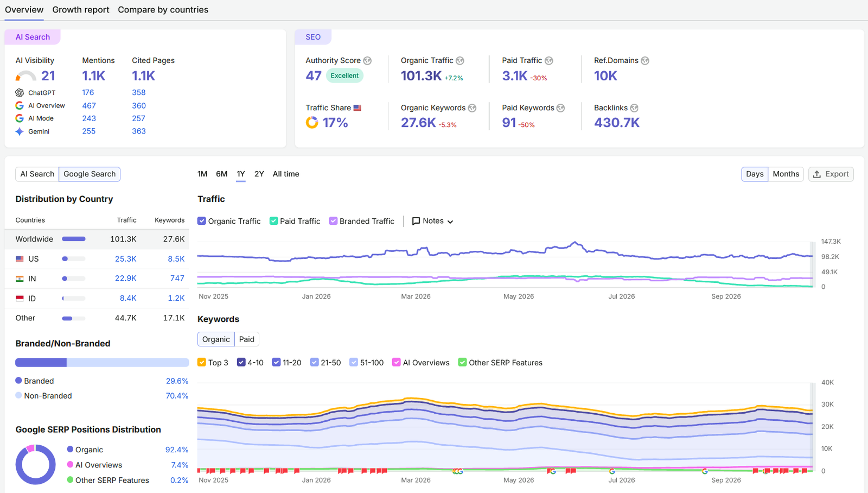Uncheck the 21-50 positions checkbox
This screenshot has width=868, height=493.
pyautogui.click(x=315, y=362)
